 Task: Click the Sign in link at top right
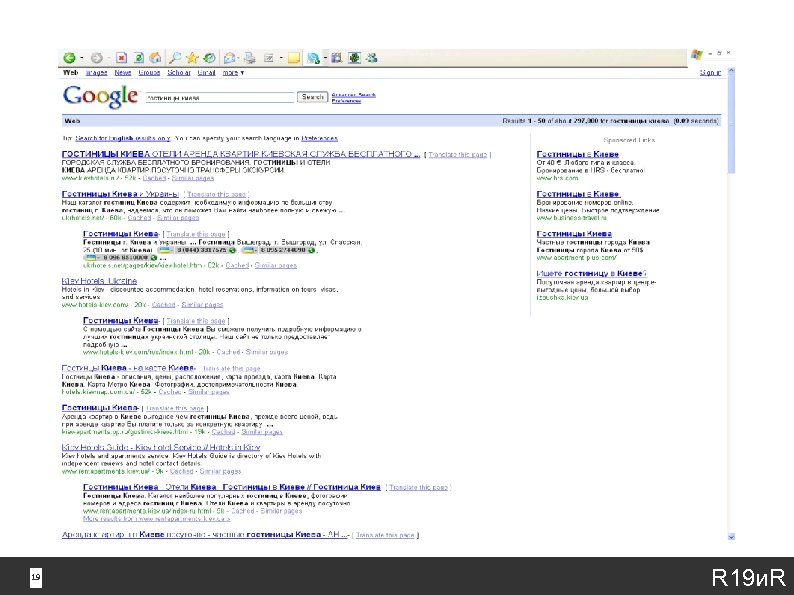tap(710, 73)
